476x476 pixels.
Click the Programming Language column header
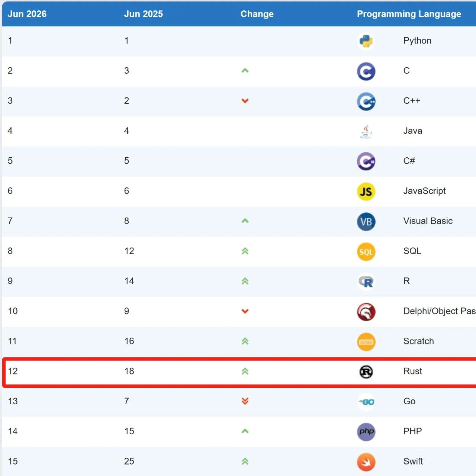pyautogui.click(x=409, y=14)
